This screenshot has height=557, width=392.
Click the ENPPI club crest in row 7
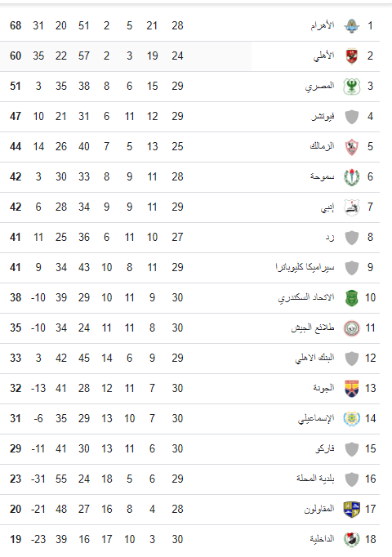pos(351,207)
